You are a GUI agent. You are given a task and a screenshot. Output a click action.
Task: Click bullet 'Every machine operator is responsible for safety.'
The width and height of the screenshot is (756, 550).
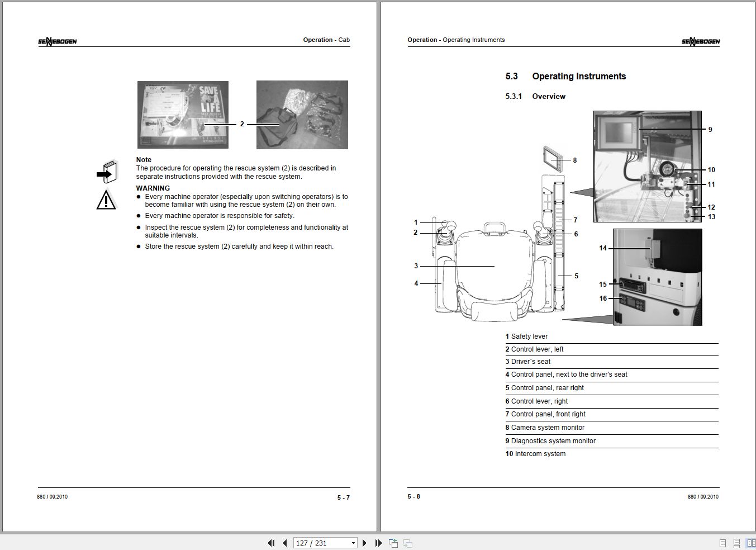[x=220, y=216]
